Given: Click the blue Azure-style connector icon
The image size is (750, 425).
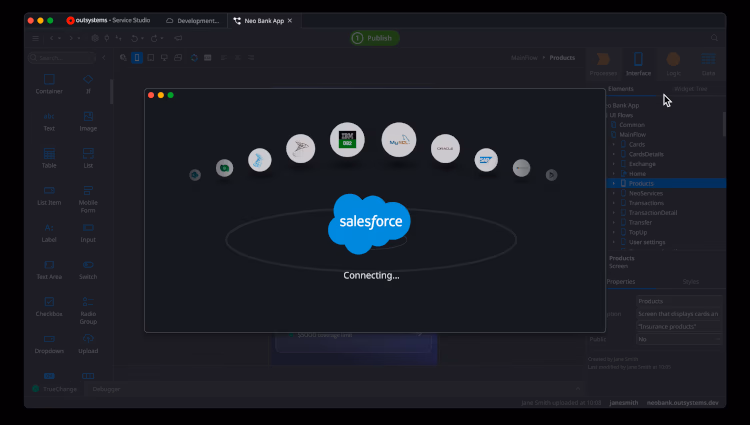Looking at the screenshot, I should 260,160.
